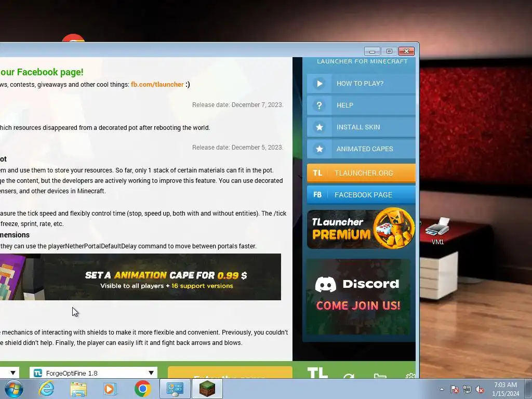
Task: Open the settings gear in the bottom bar
Action: click(410, 376)
